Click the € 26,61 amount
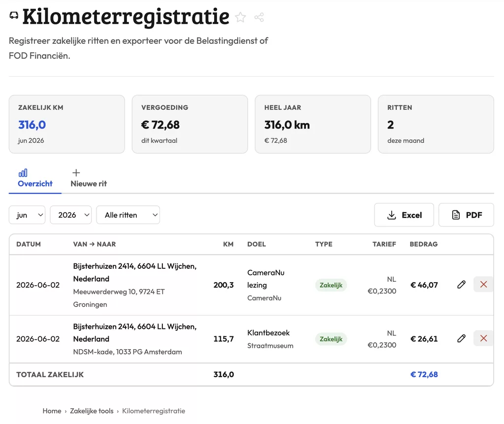This screenshot has width=504, height=424. click(424, 339)
